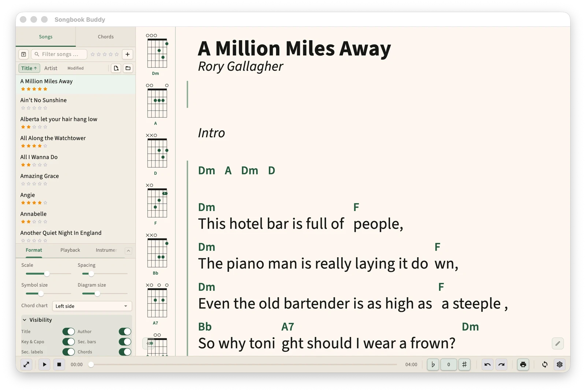The width and height of the screenshot is (586, 392).
Task: Click the undo arrow icon
Action: pos(487,365)
